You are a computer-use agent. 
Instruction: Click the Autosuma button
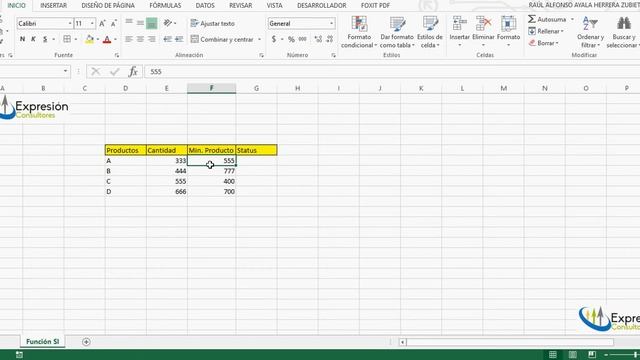pyautogui.click(x=547, y=19)
